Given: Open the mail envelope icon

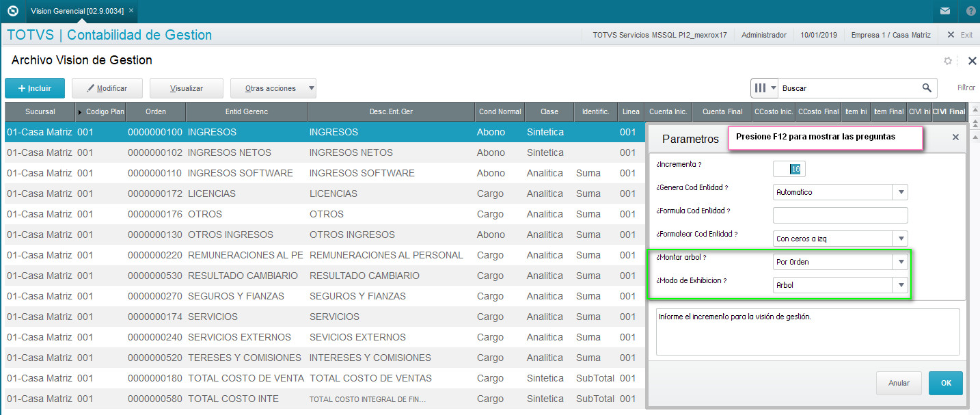Looking at the screenshot, I should pos(945,11).
